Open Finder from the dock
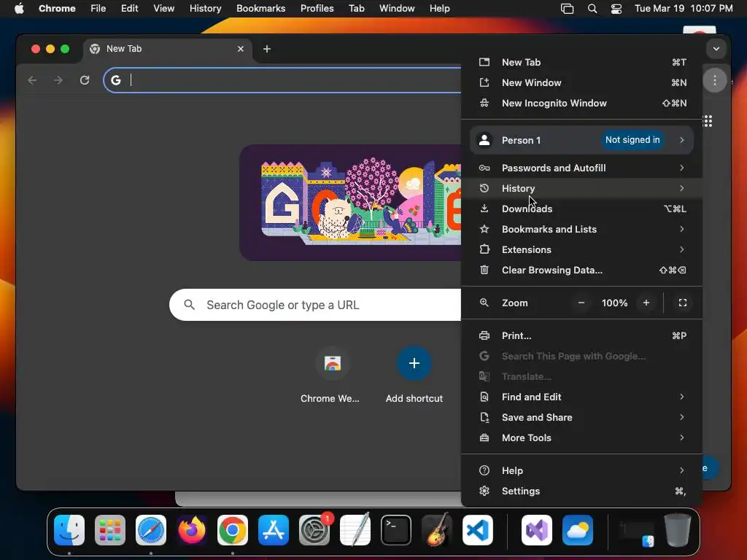Screen dimensions: 747x560 [x=69, y=530]
